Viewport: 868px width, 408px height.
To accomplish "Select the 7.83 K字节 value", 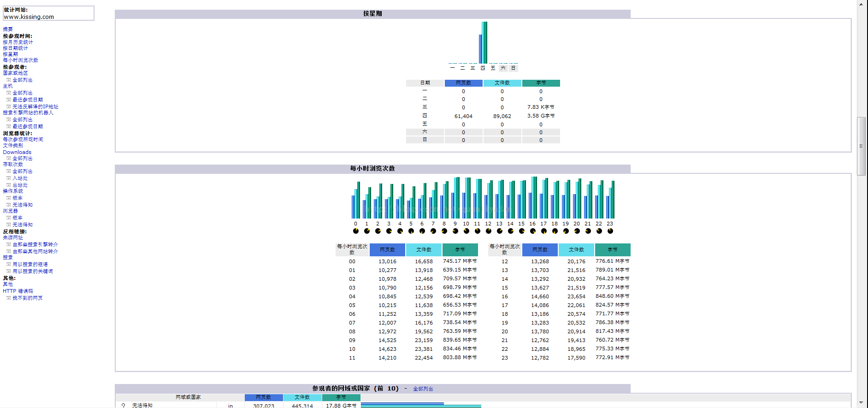I will 541,107.
